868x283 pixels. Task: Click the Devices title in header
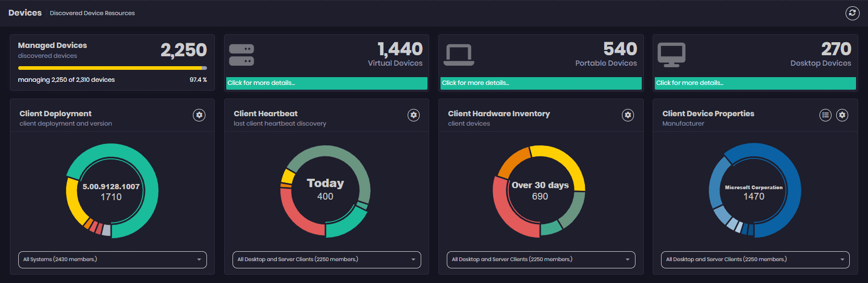point(25,13)
